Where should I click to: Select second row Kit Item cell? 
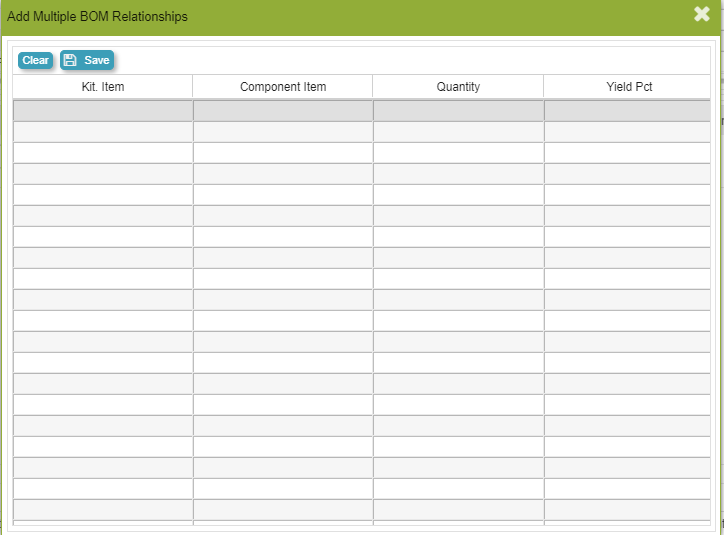(x=103, y=132)
